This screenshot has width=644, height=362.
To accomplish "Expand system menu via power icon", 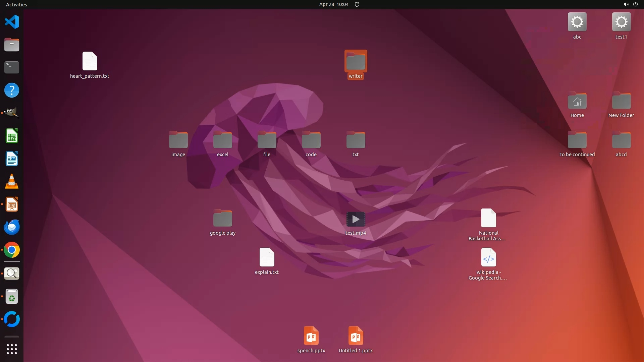I will pyautogui.click(x=635, y=4).
